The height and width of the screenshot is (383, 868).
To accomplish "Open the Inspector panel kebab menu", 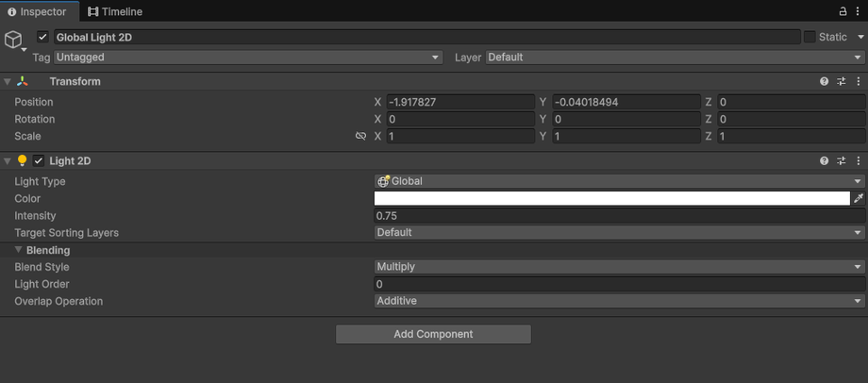I will coord(859,11).
